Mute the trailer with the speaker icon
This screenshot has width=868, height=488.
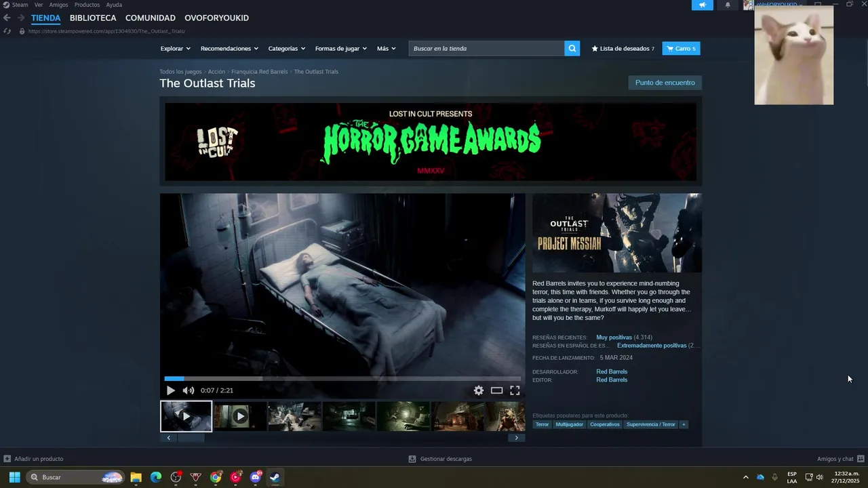[189, 390]
